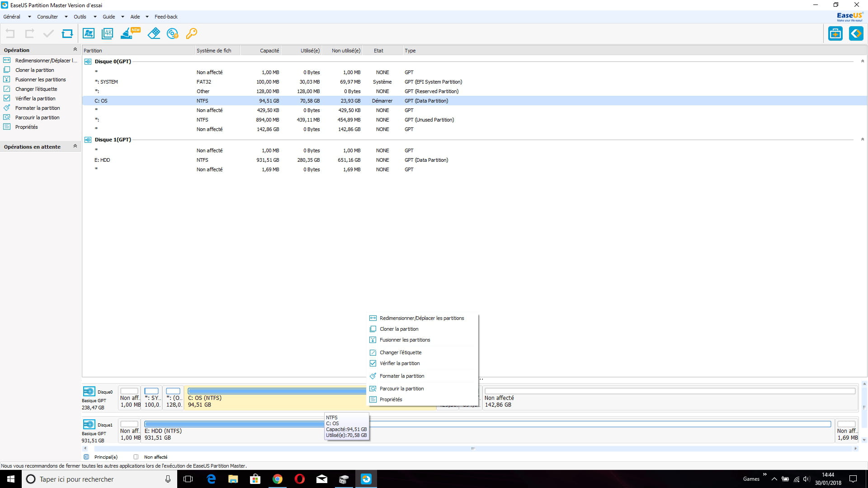This screenshot has width=868, height=488.
Task: Click the blue toolkit icon top right
Action: point(835,33)
